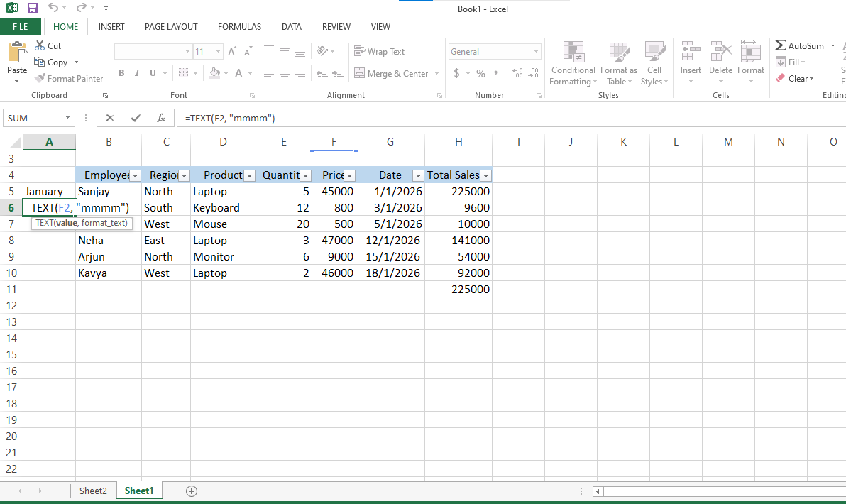
Task: Open the Region column filter dropdown
Action: tap(184, 175)
